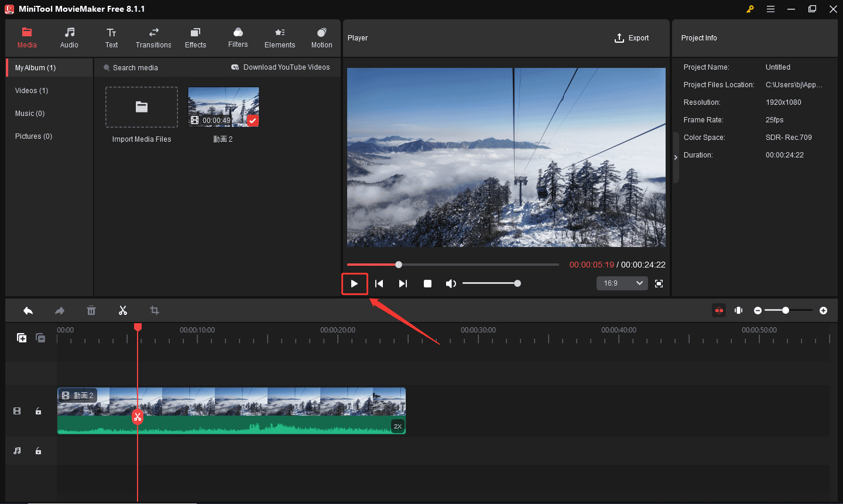
Task: Delete the selected clip
Action: tap(91, 311)
